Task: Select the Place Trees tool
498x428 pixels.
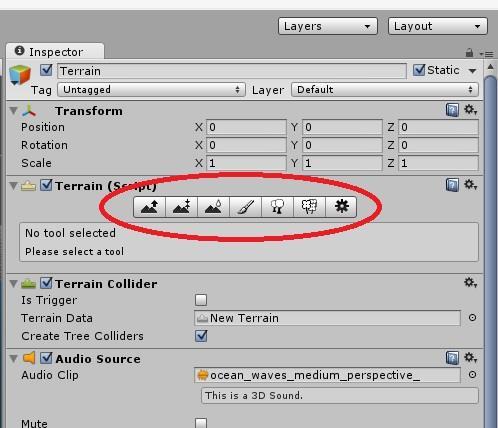Action: click(x=277, y=207)
